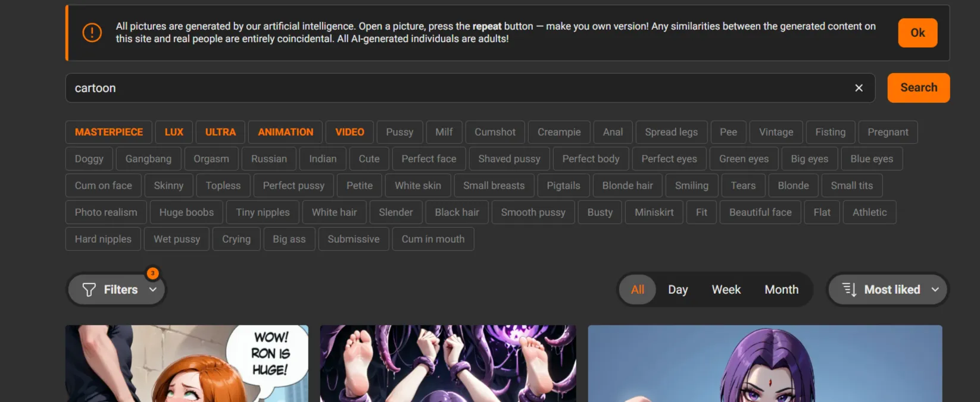Switch to the Month time range
The image size is (980, 402).
[781, 290]
